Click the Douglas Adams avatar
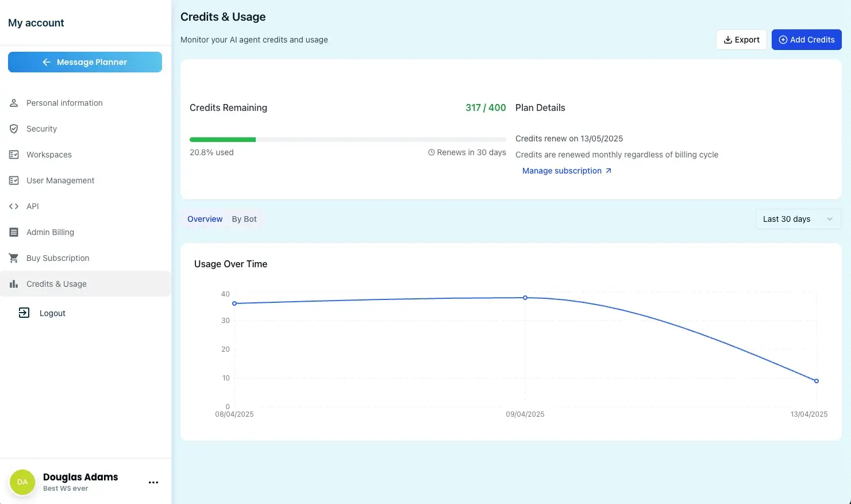Viewport: 851px width, 504px height. click(x=22, y=482)
